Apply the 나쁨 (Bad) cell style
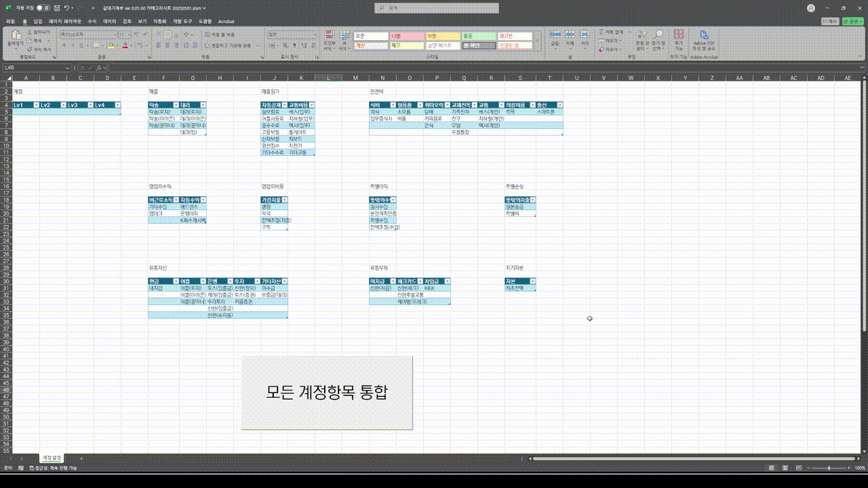The image size is (868, 488). (407, 36)
